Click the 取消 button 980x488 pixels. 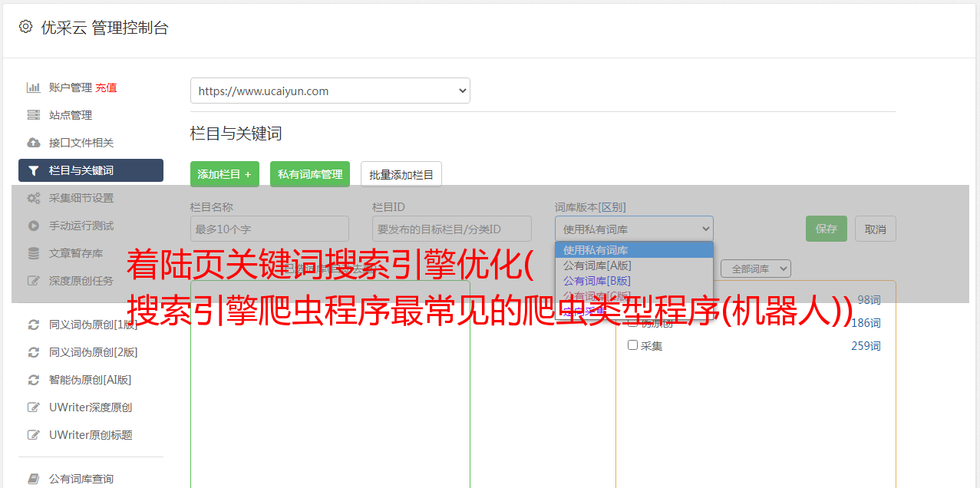tap(876, 229)
